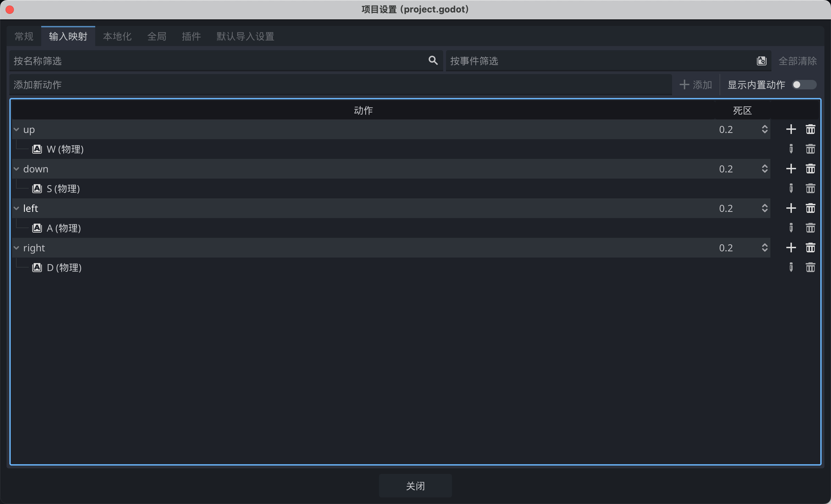Screen dimensions: 831x504
Task: Click the 按名称筛选 search field
Action: pos(218,61)
